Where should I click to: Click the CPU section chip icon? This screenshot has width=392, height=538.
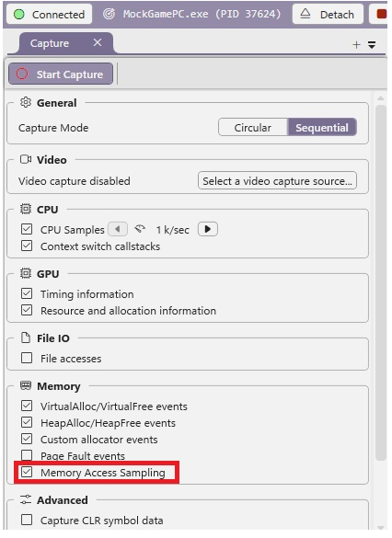(x=26, y=209)
